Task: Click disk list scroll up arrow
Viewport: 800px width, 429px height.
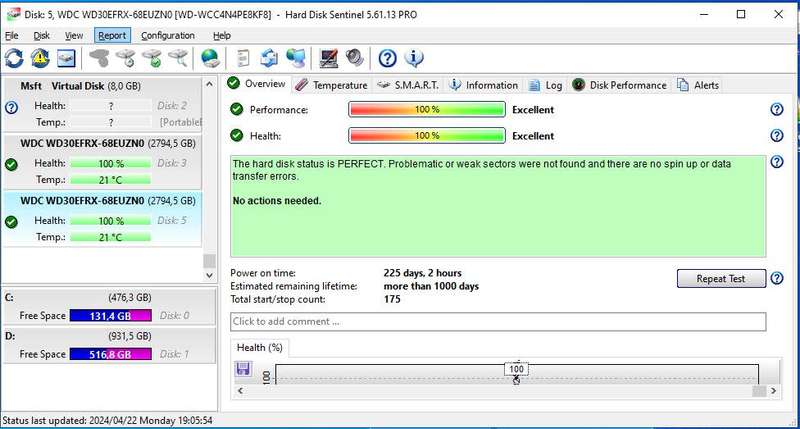Action: pyautogui.click(x=209, y=84)
